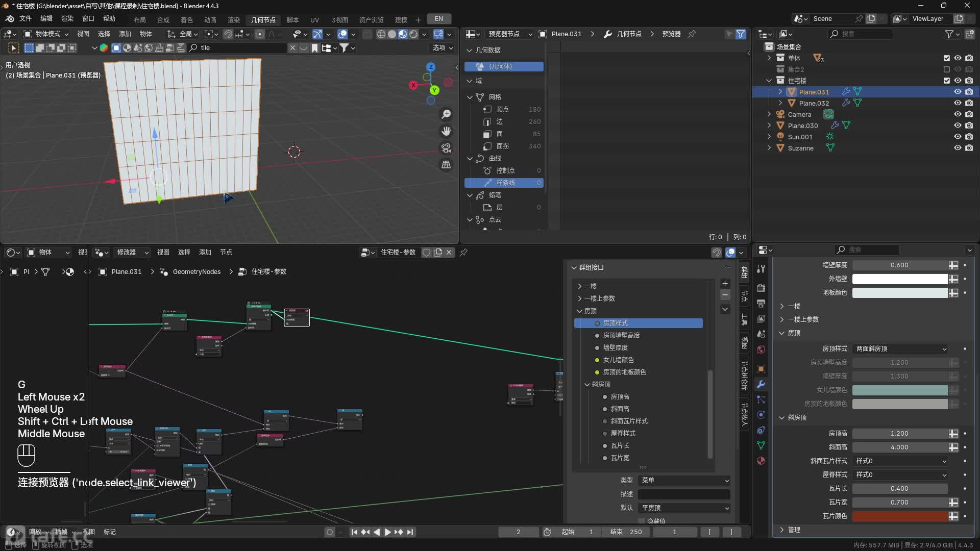Play the animation forward
Screen dimensions: 980x551
pyautogui.click(x=387, y=532)
